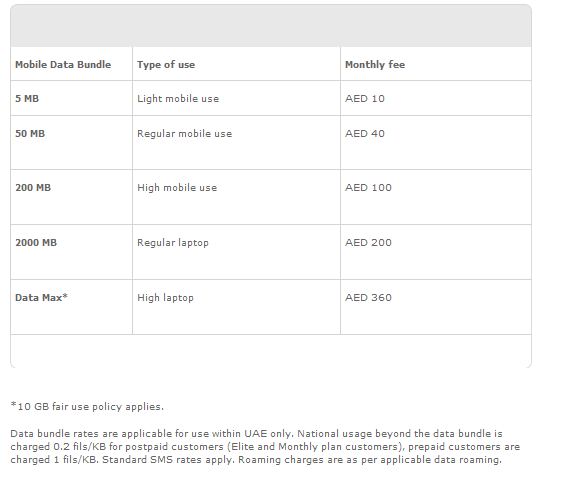Click the AED 100 monthly fee
The height and width of the screenshot is (478, 561).
368,187
